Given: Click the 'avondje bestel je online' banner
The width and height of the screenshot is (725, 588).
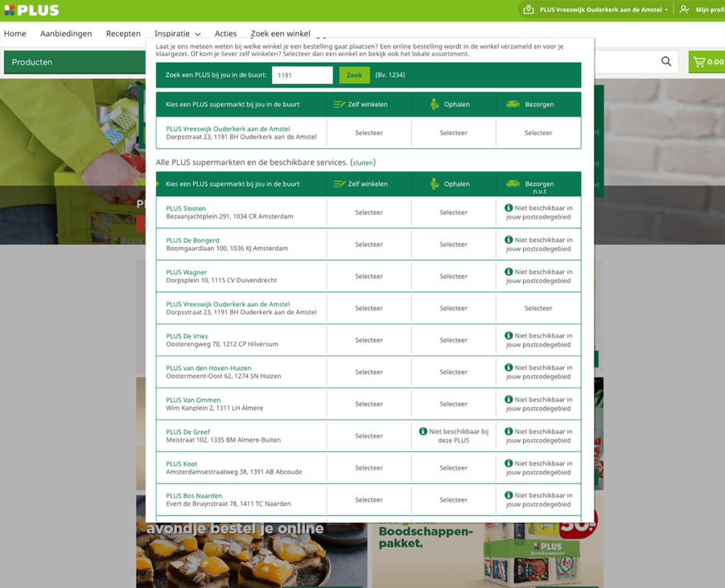Looking at the screenshot, I should (251, 555).
